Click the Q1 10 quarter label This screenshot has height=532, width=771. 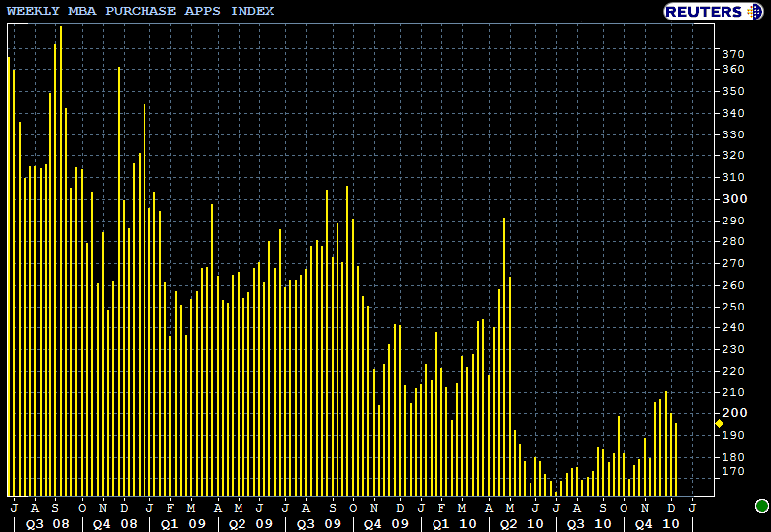454,523
